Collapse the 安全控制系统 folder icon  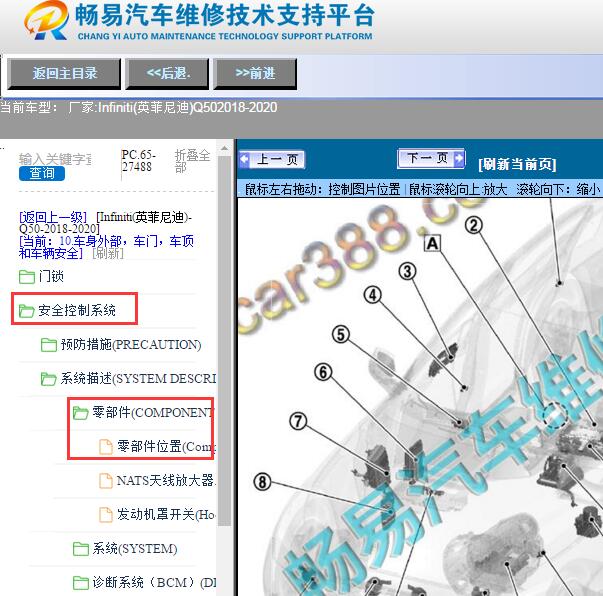click(x=27, y=310)
